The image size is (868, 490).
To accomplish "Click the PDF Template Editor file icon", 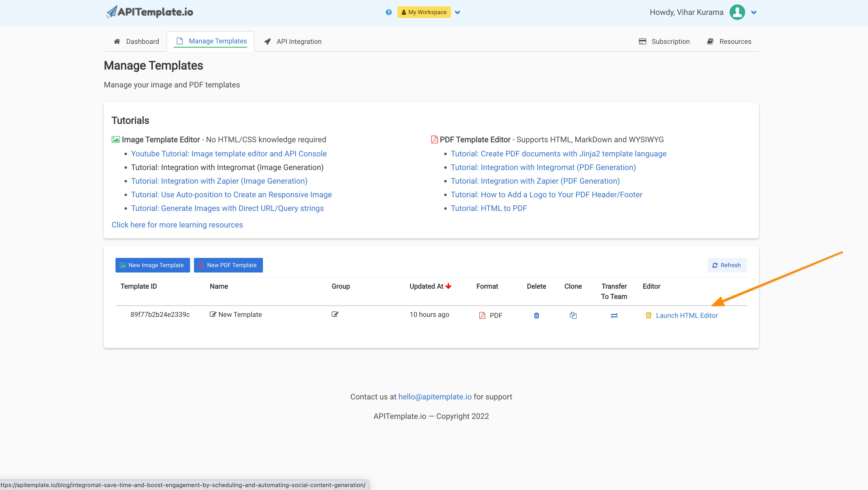I will pyautogui.click(x=434, y=139).
